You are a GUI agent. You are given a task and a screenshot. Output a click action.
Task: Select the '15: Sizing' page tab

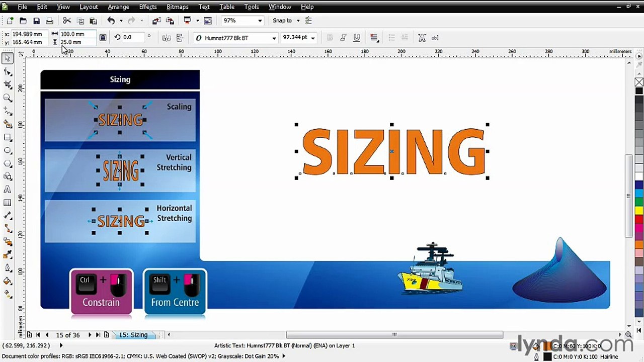pos(133,335)
